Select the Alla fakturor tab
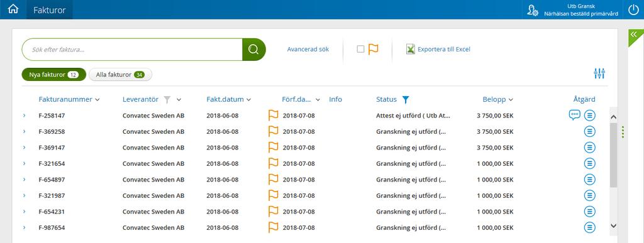 120,75
